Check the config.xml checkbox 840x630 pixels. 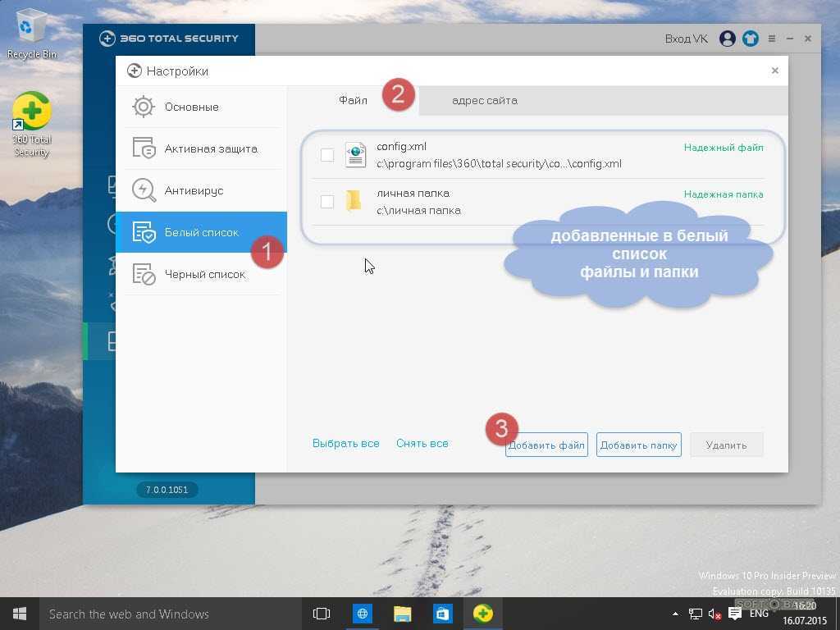coord(326,155)
